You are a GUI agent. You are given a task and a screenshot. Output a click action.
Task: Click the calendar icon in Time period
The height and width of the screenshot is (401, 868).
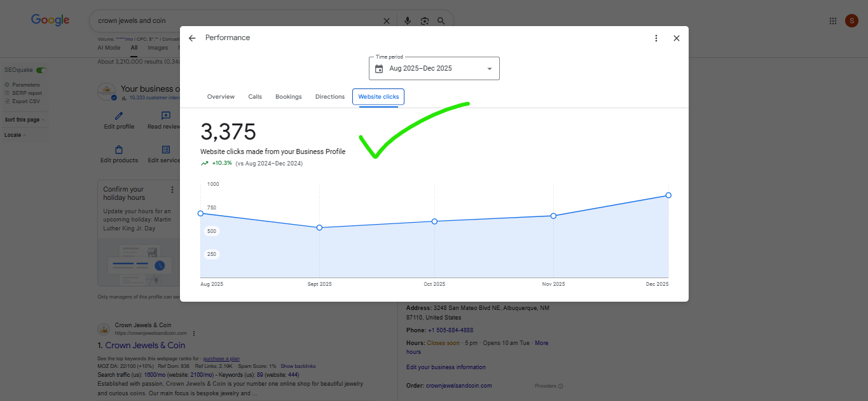pyautogui.click(x=379, y=69)
